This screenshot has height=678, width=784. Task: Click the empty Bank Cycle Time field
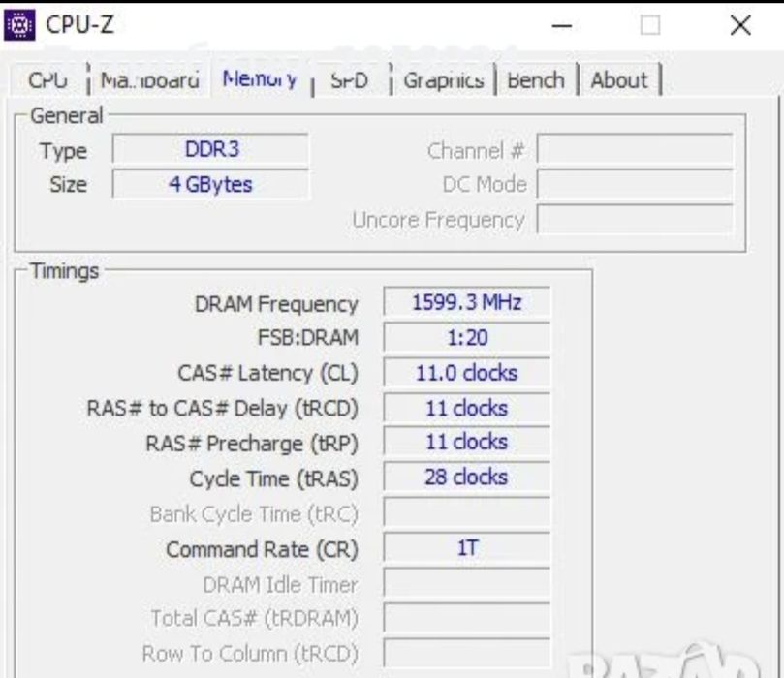point(467,512)
